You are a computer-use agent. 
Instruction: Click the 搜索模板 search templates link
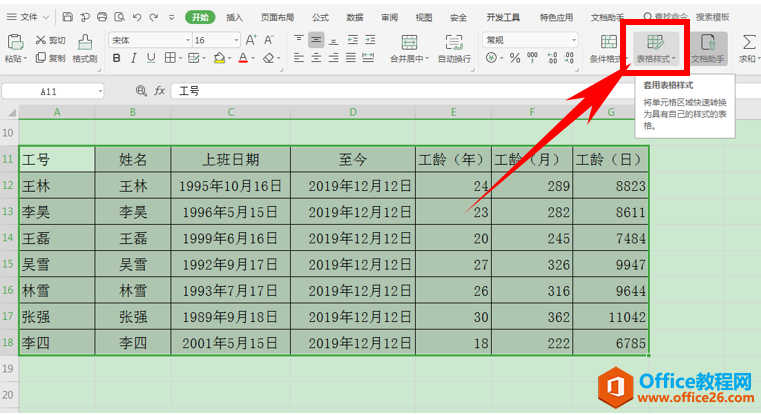[712, 17]
